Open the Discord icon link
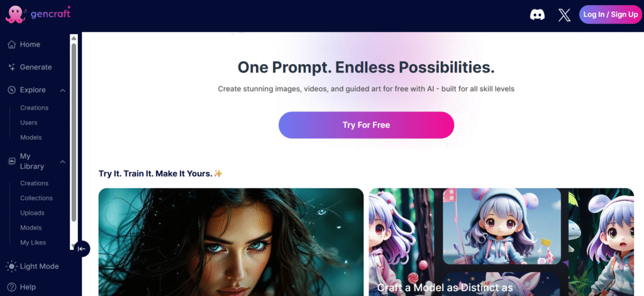Viewport: 644px width, 296px height. pos(537,15)
